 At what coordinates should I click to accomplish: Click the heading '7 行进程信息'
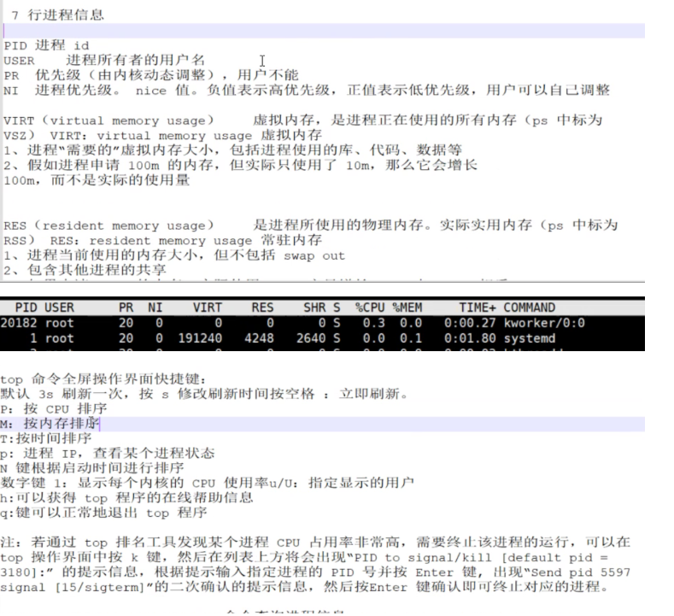click(57, 15)
